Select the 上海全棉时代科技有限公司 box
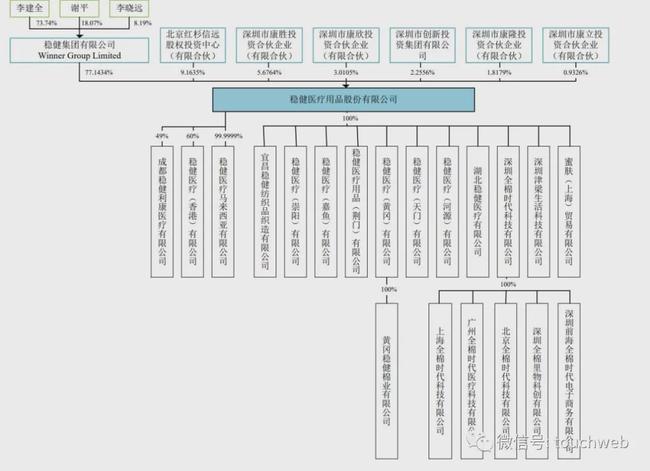The width and height of the screenshot is (650, 471). [x=440, y=381]
